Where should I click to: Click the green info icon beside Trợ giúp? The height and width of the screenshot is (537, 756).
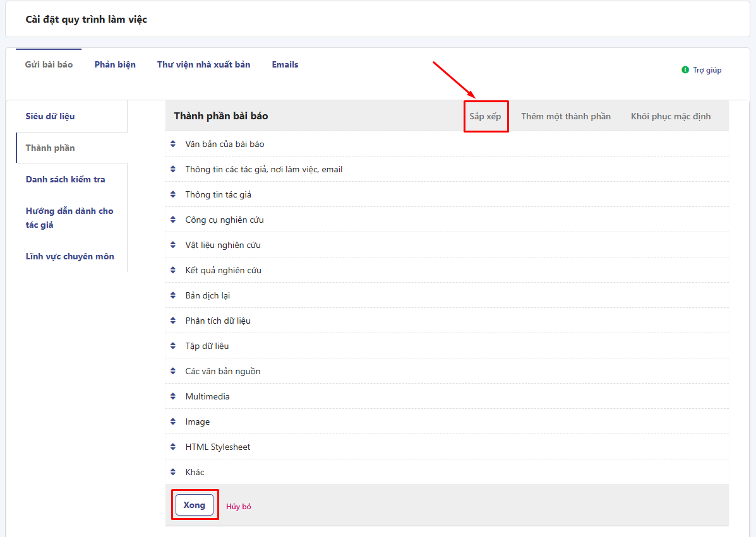(685, 70)
